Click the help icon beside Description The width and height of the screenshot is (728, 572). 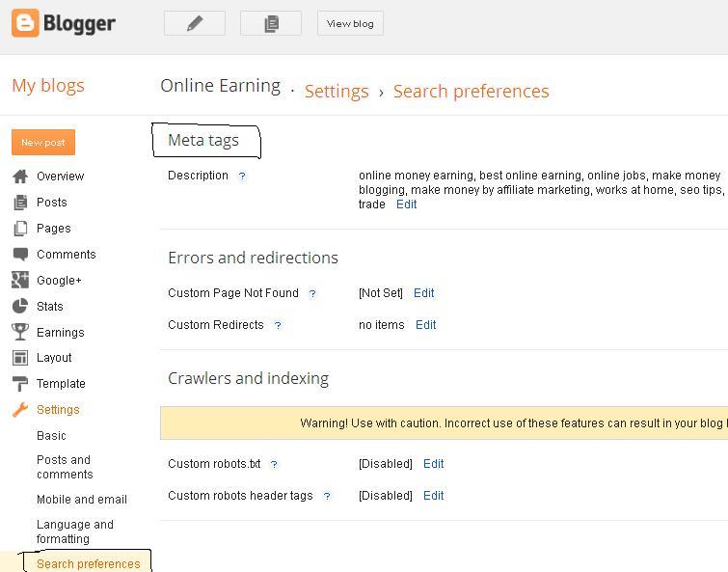click(x=242, y=177)
